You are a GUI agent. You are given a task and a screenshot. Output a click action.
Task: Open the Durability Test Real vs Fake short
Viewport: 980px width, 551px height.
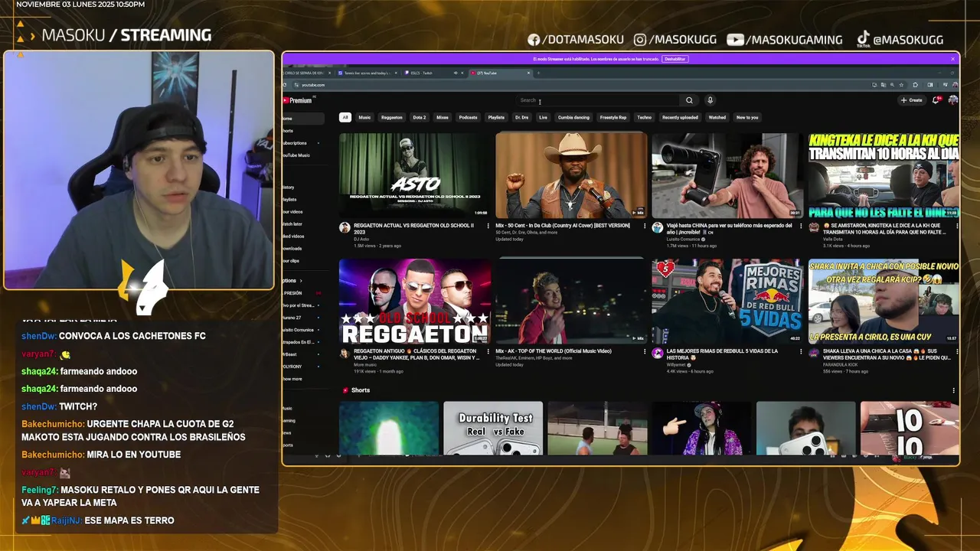[x=493, y=429]
